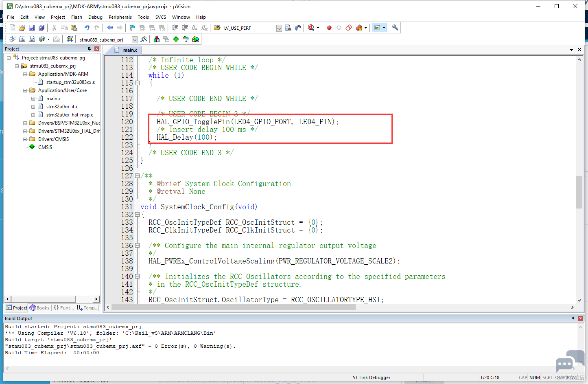Collapse the while-loop code fold at line 115
588x384 pixels.
138,83
